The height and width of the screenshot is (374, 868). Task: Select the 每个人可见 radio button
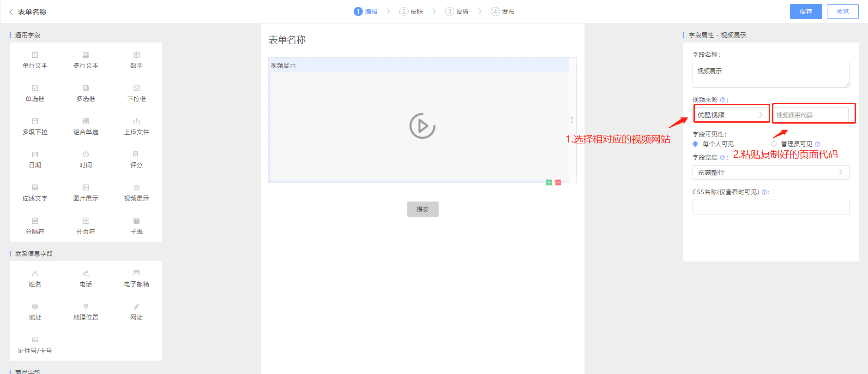(x=695, y=144)
